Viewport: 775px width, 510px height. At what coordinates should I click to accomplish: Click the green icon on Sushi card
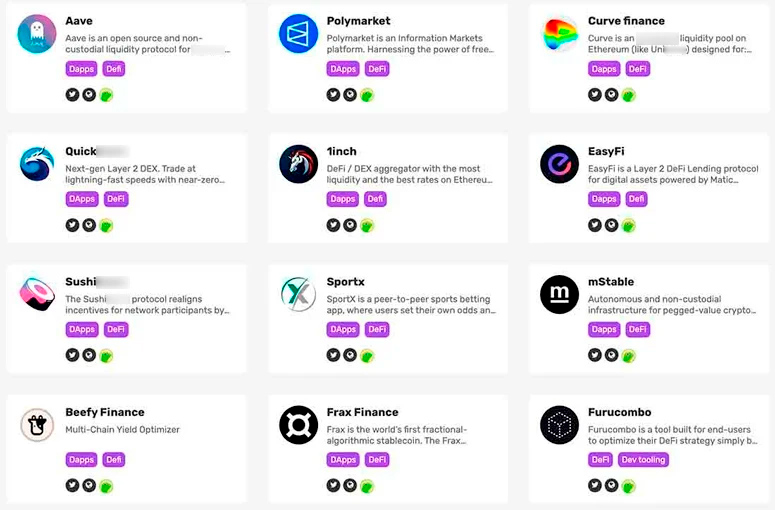[x=106, y=355]
